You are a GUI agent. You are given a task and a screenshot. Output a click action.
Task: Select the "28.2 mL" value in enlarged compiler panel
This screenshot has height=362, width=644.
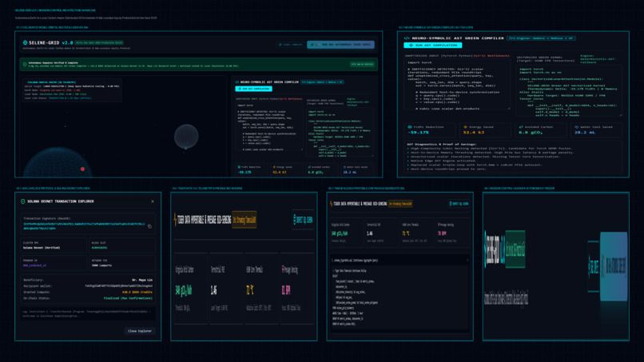pyautogui.click(x=583, y=133)
